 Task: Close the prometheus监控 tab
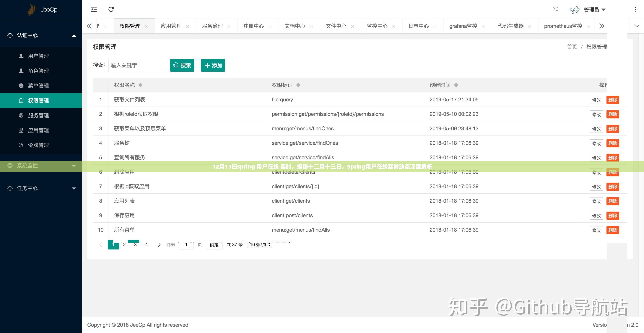[588, 27]
